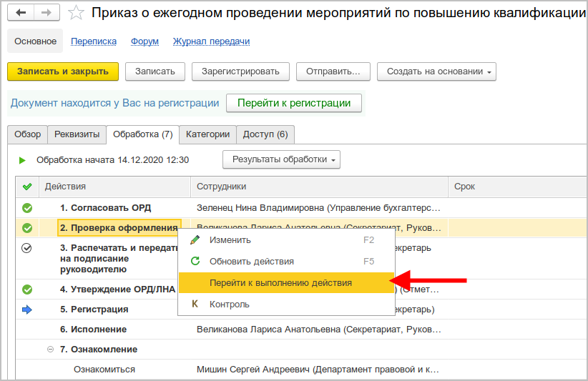Switch to the Реквизиты tab

77,134
